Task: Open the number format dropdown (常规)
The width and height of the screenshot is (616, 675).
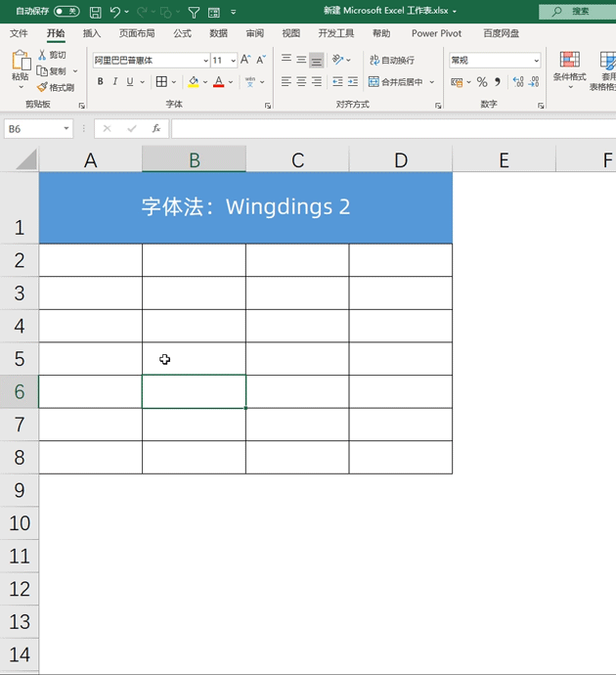Action: (537, 61)
